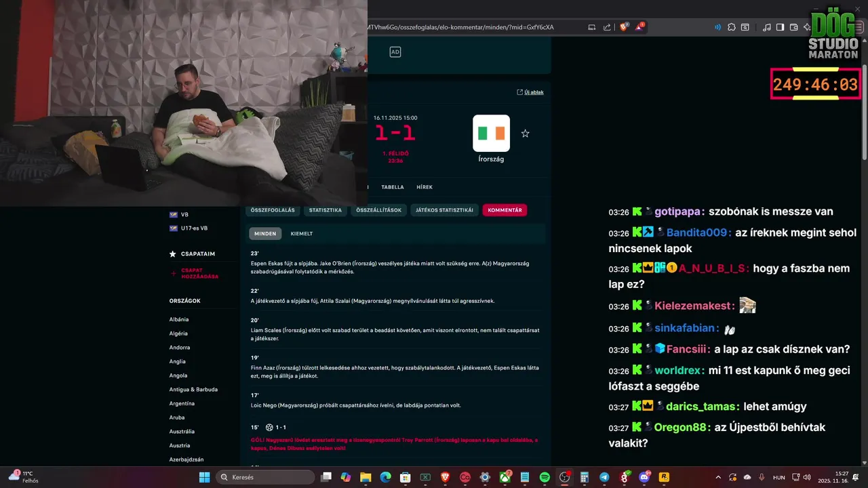Click the browser address bar URL
868x488 pixels.
tap(460, 27)
